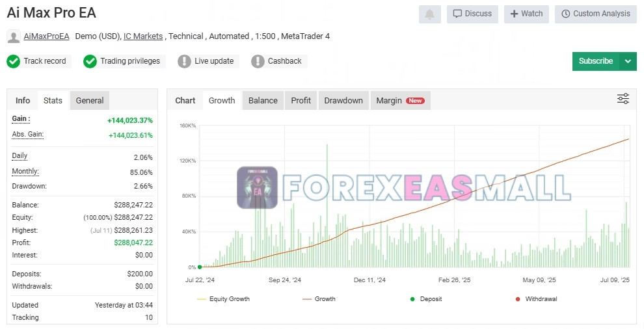Image resolution: width=644 pixels, height=329 pixels.
Task: Toggle Deposit legend series
Action: click(426, 299)
